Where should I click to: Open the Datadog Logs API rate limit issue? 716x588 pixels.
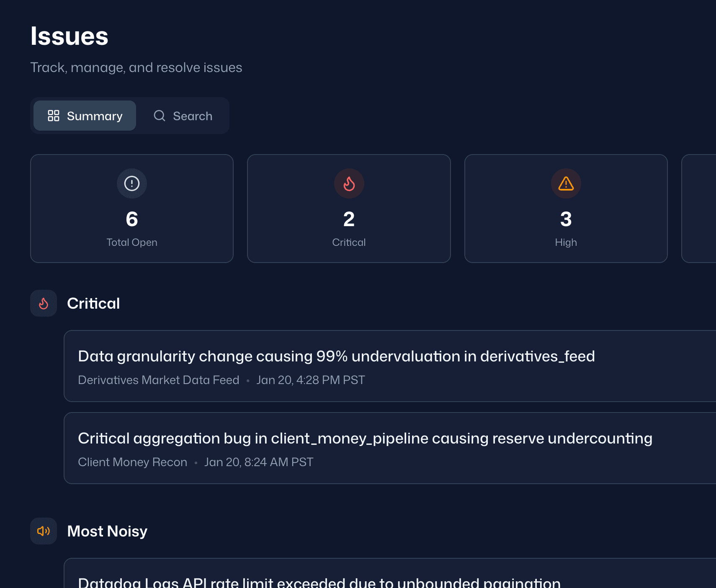pyautogui.click(x=319, y=582)
